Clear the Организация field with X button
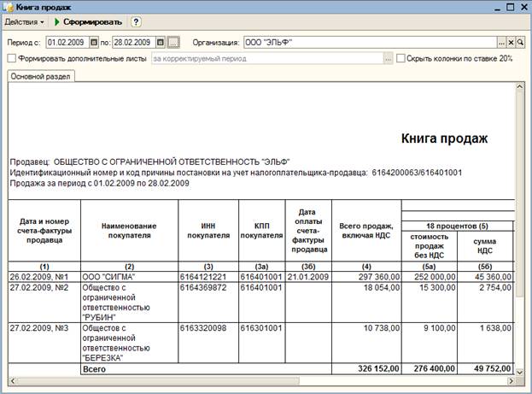Screen dimensions: 532x394 [x=511, y=42]
